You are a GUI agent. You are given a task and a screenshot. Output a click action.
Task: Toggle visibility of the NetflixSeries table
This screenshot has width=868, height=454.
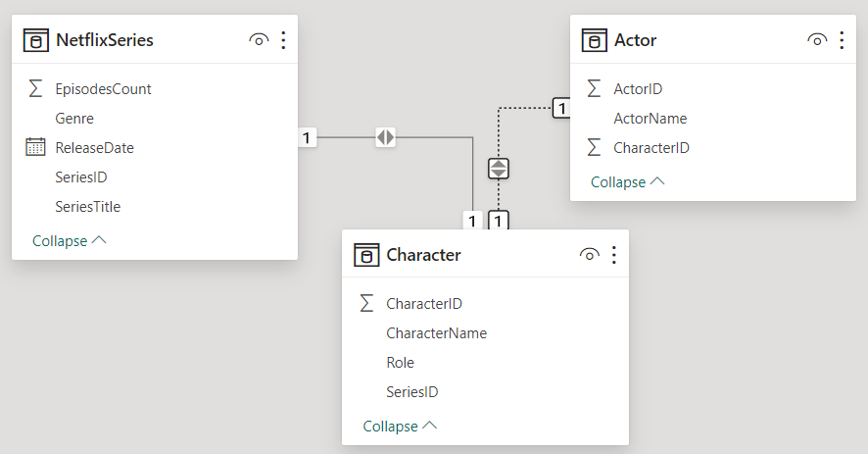259,40
